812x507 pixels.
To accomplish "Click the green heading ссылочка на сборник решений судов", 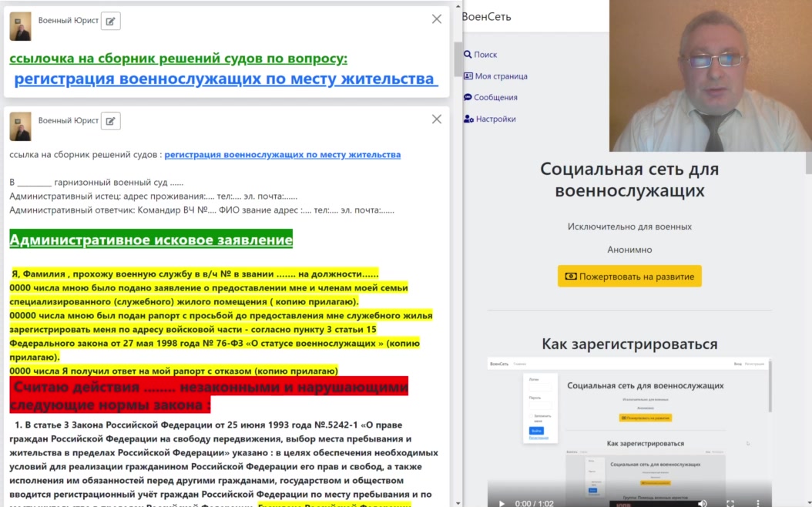I will coord(178,58).
